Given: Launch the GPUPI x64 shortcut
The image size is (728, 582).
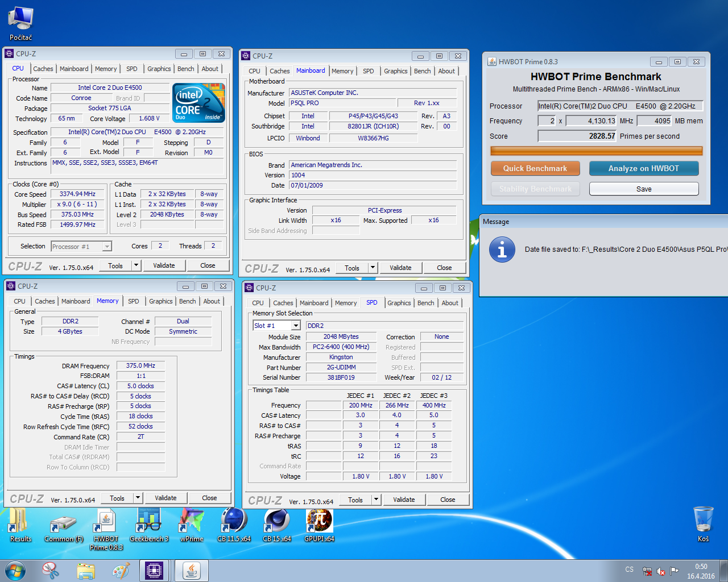Looking at the screenshot, I should click(320, 526).
